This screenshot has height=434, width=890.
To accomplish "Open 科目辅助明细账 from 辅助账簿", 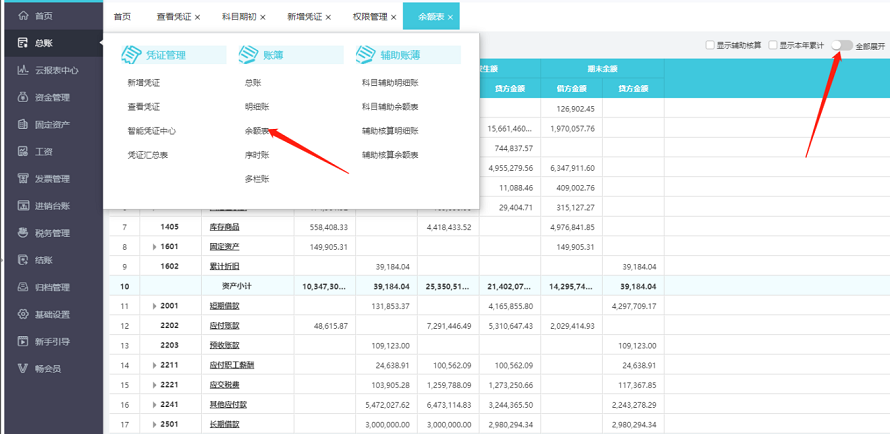I will [x=390, y=83].
